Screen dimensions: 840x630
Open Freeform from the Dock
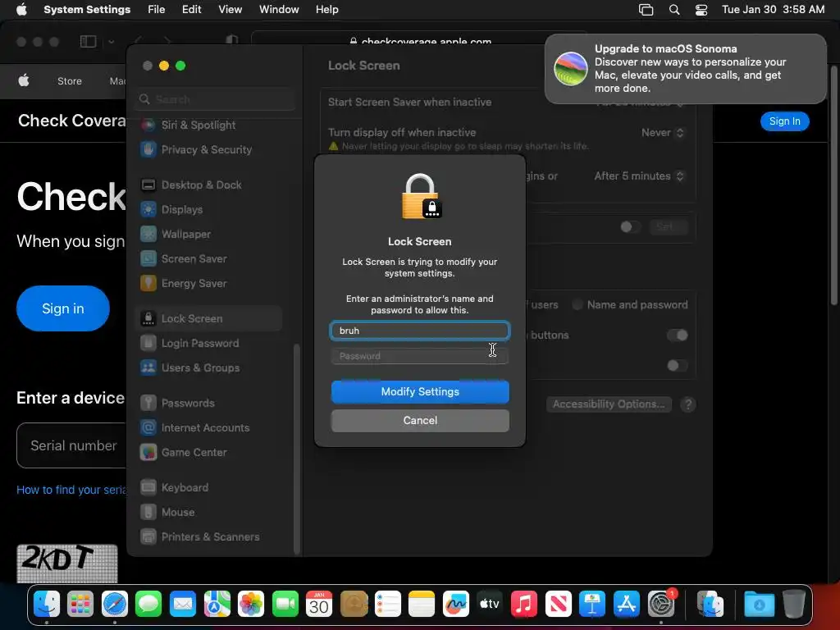click(455, 605)
